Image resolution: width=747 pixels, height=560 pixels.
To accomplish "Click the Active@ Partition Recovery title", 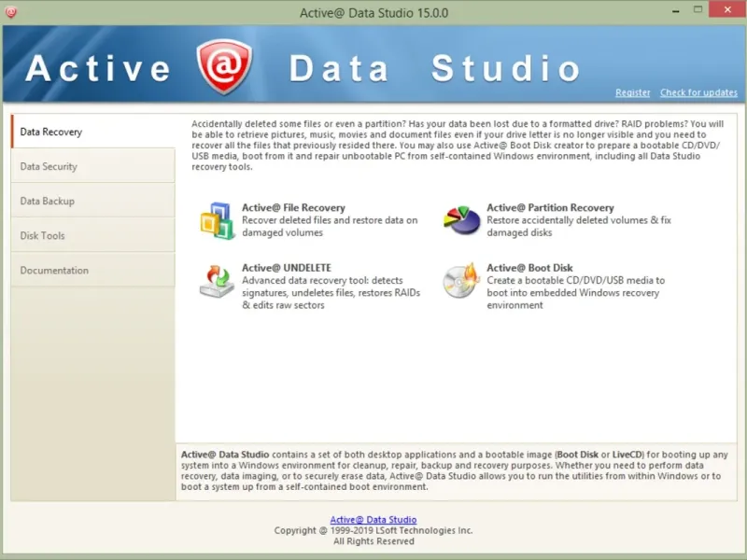I will point(550,207).
